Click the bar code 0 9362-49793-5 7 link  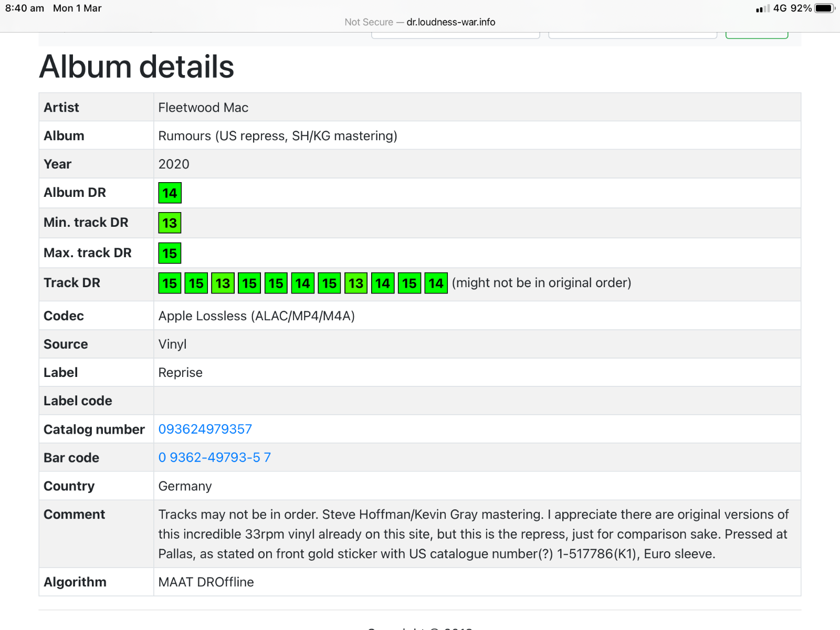pos(214,457)
